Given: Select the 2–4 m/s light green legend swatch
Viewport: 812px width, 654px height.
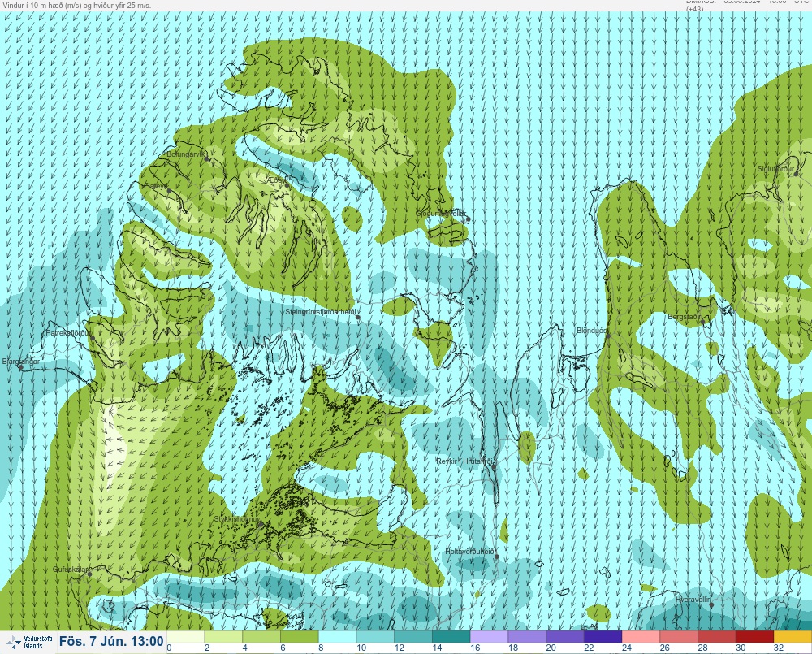Looking at the screenshot, I should click(224, 637).
